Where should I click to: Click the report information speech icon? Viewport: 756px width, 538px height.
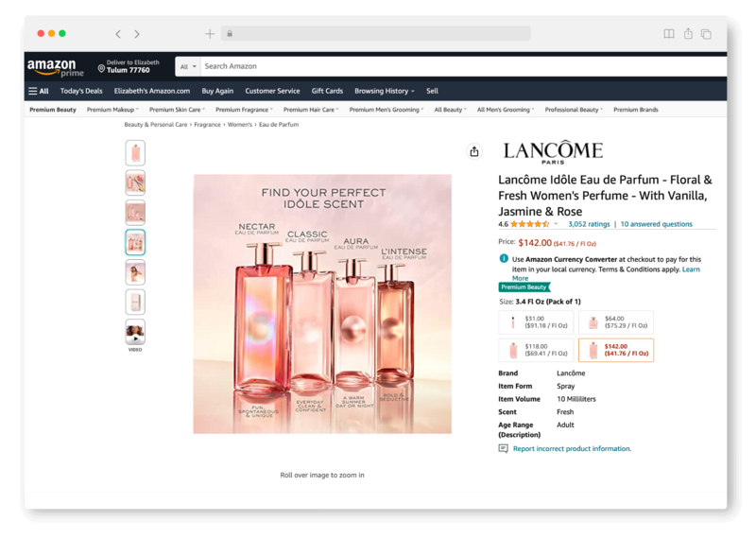(504, 449)
